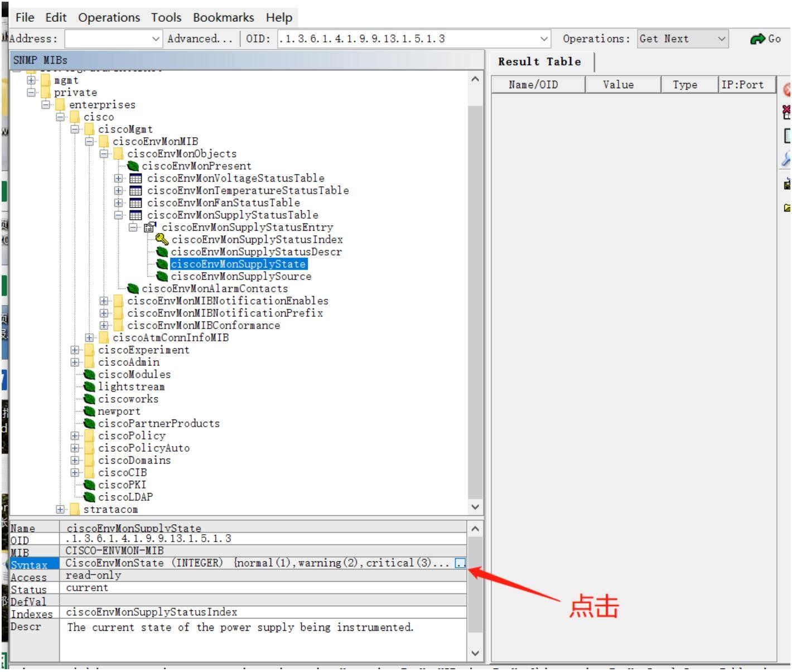The image size is (792, 672).
Task: Collapse the ciscoEnvMonSupplyStatusTable node
Action: [118, 215]
